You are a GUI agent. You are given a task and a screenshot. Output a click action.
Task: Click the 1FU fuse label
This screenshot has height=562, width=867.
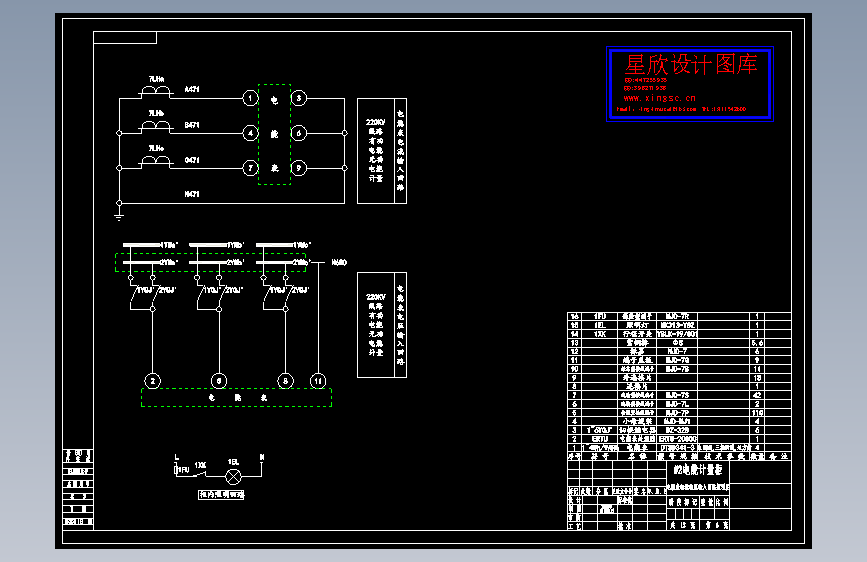point(183,470)
